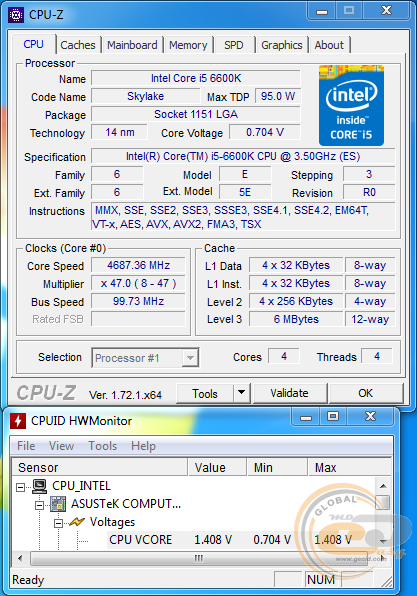This screenshot has width=417, height=596.
Task: Collapse the CPU_INTEL tree node
Action: point(21,487)
